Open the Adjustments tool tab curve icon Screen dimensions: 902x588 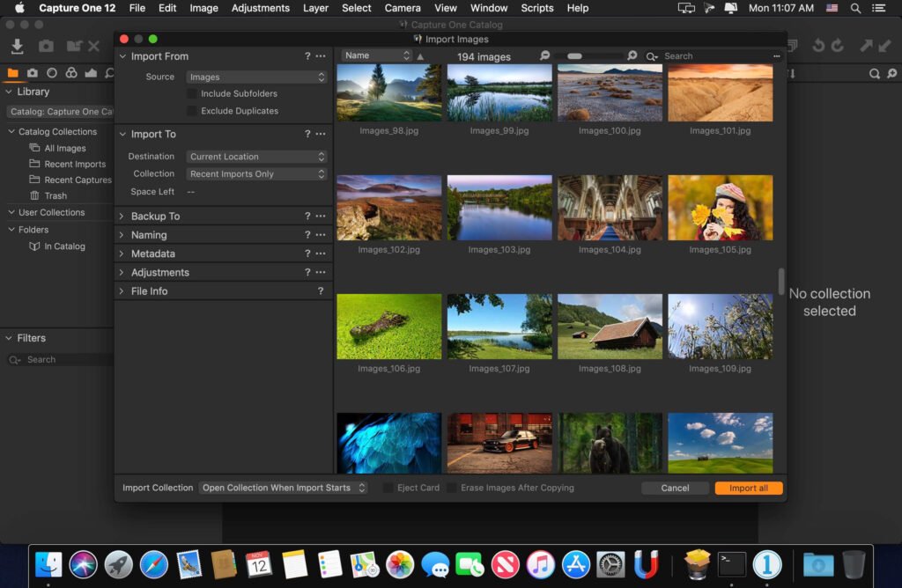[x=91, y=73]
